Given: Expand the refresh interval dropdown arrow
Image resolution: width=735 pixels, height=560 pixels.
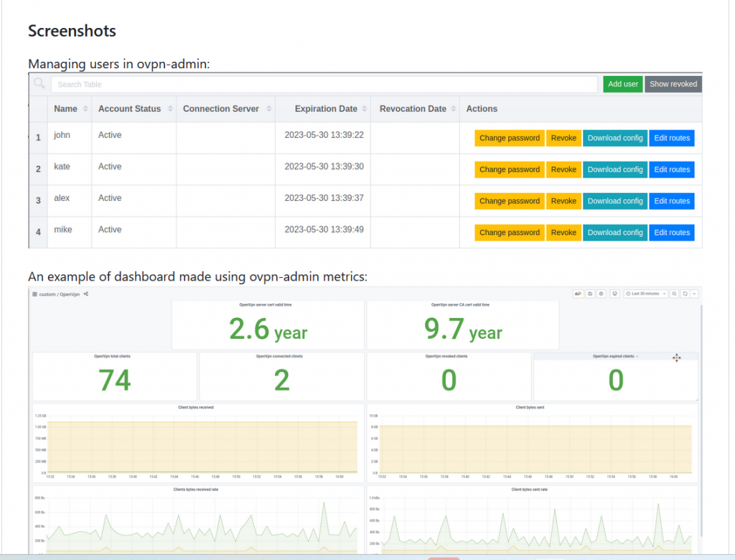Looking at the screenshot, I should point(694,294).
